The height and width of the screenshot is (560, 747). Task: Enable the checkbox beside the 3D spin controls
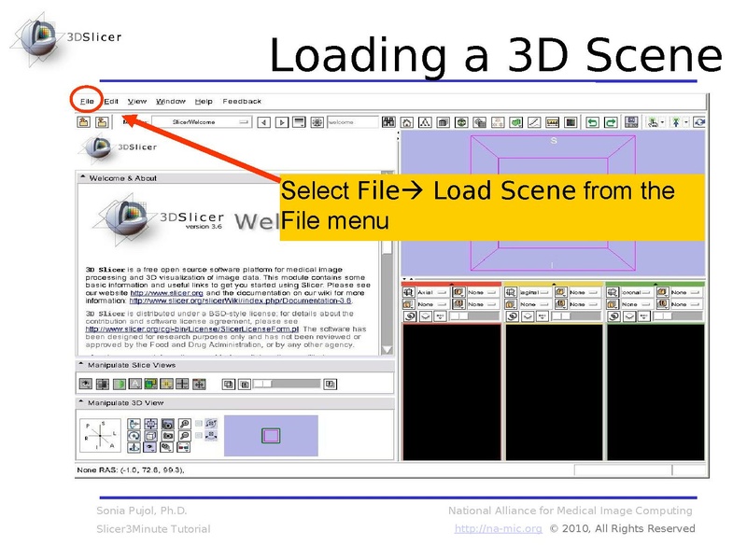(199, 423)
